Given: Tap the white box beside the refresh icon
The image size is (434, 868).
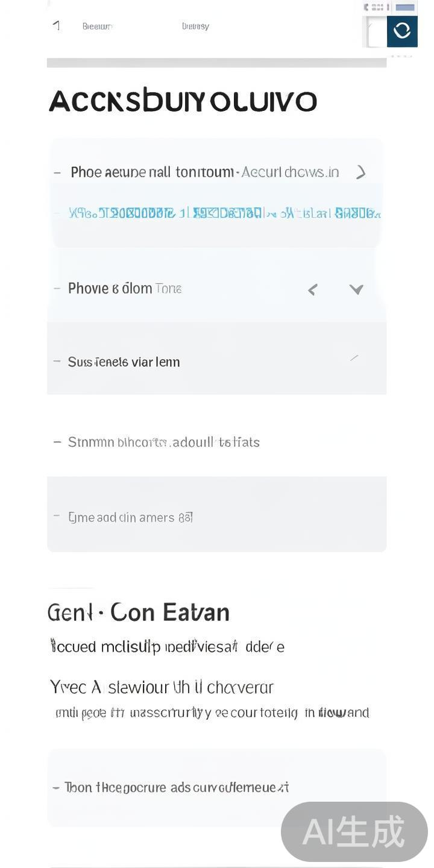Looking at the screenshot, I should click(375, 32).
